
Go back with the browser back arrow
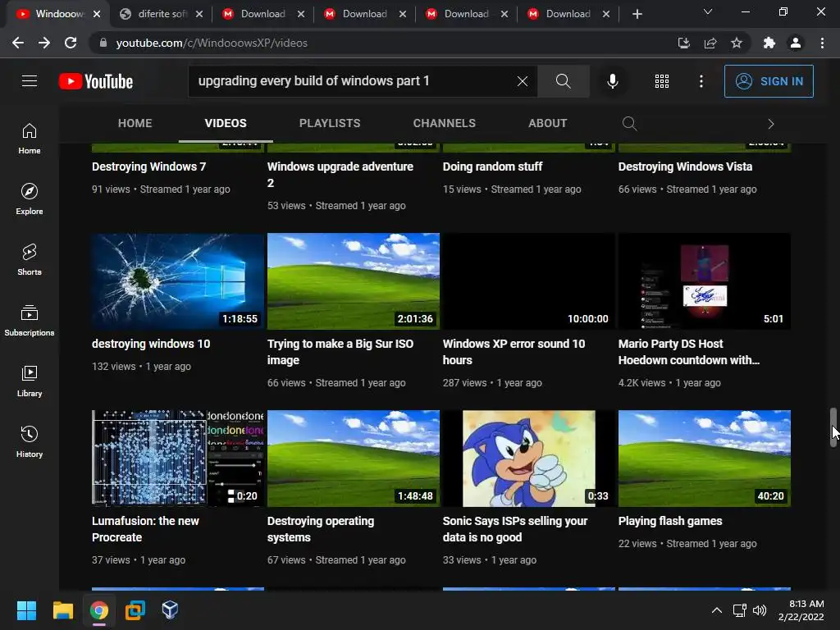(18, 43)
